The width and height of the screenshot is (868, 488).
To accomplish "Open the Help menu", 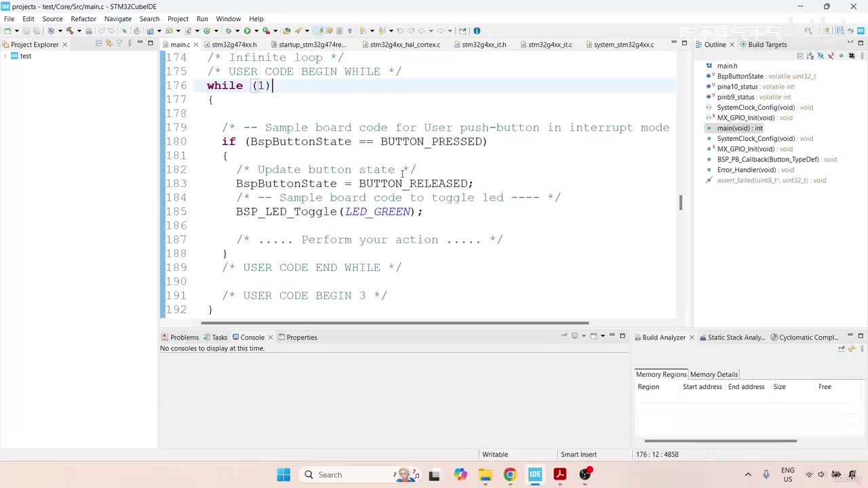I will point(256,19).
